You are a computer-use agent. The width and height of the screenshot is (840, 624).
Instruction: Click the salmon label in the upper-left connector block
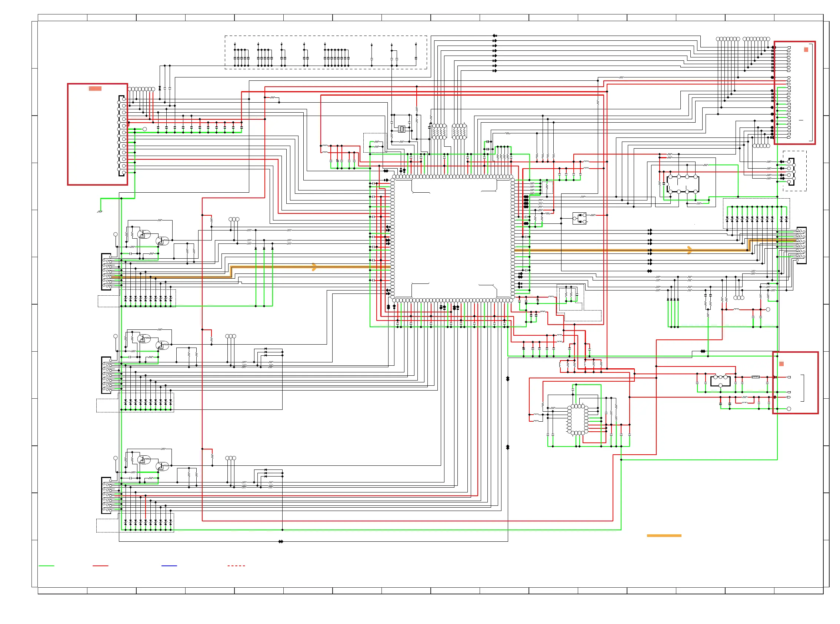tap(95, 89)
